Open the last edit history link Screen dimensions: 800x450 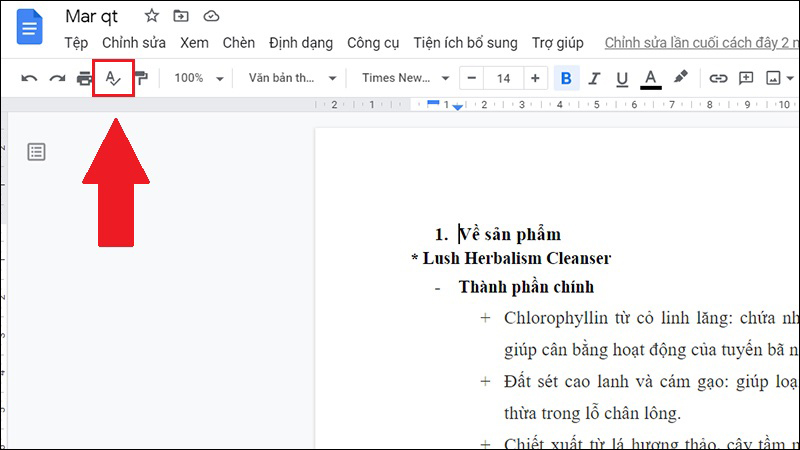(702, 43)
